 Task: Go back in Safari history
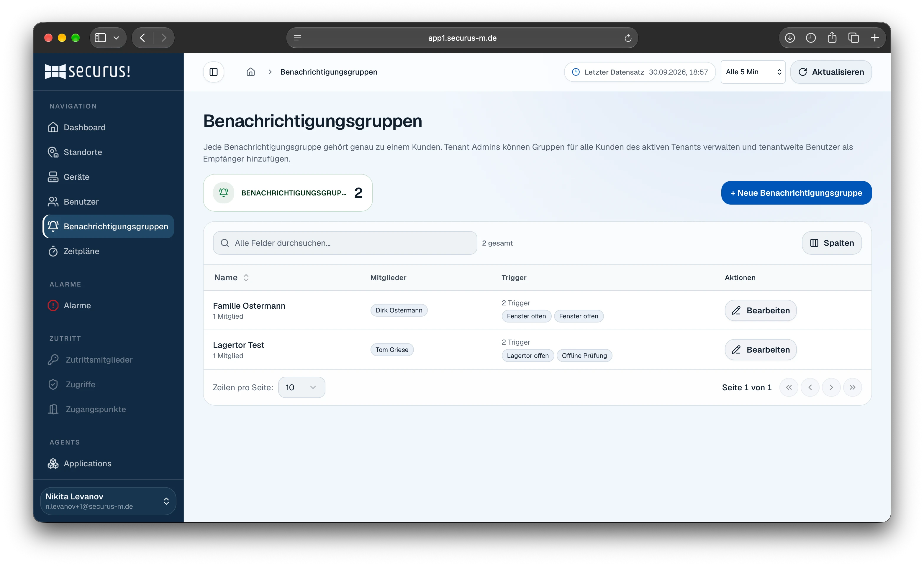point(142,38)
